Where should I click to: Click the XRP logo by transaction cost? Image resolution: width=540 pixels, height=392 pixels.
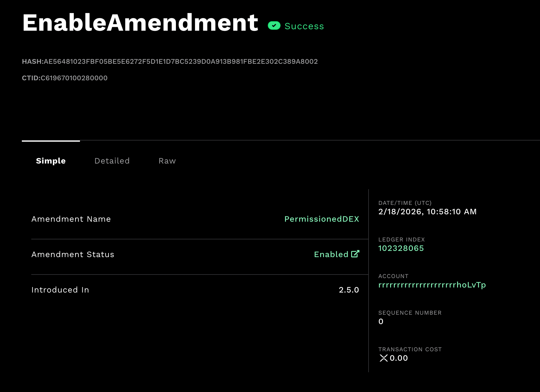click(383, 358)
